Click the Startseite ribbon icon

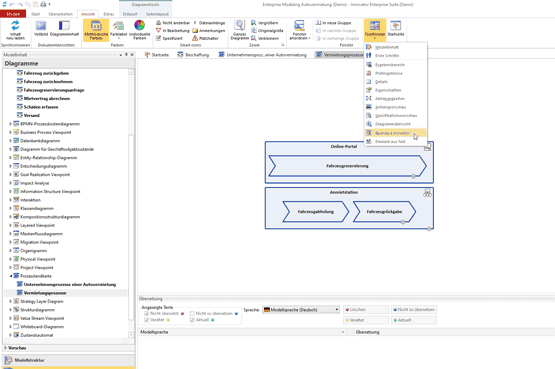(x=396, y=29)
